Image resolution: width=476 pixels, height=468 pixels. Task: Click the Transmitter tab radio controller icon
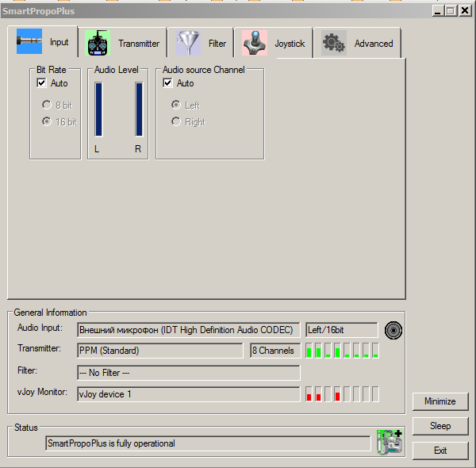pos(98,44)
